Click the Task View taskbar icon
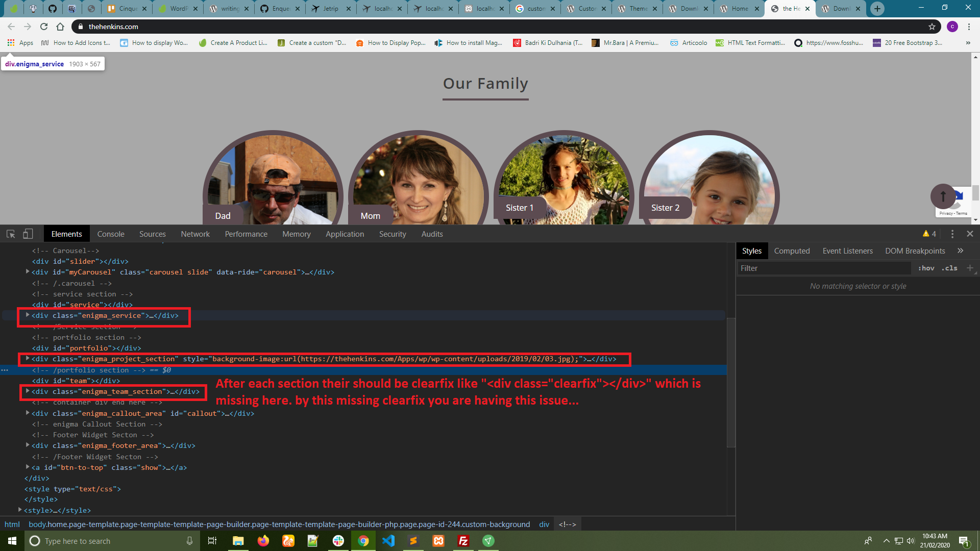This screenshot has width=980, height=551. (212, 541)
